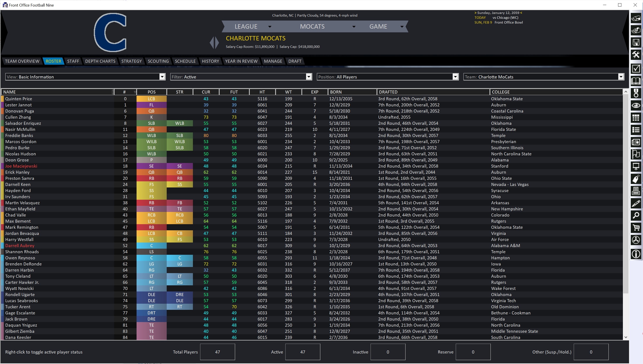643x364 pixels.
Task: Select the tools (wrench and hammer) icon
Action: pos(636,54)
